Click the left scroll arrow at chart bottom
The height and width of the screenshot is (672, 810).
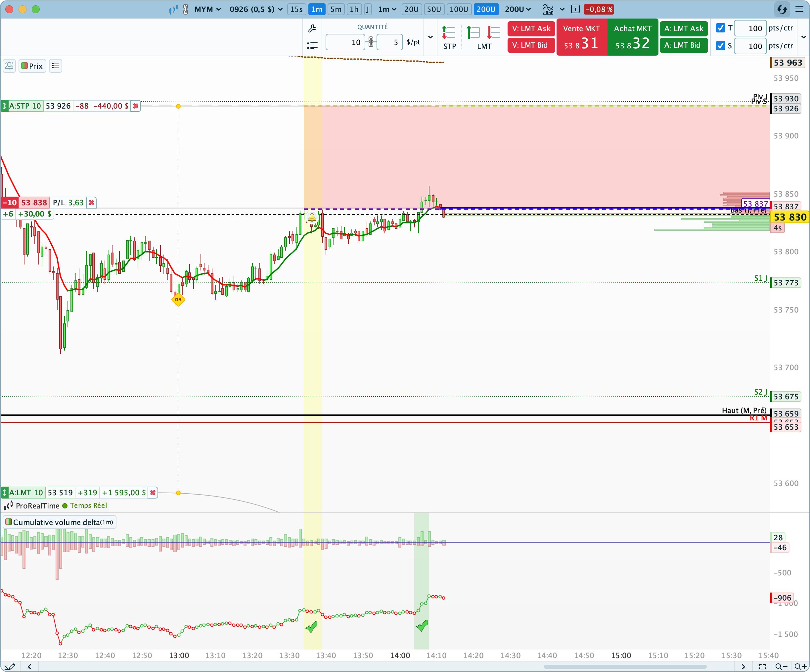pyautogui.click(x=30, y=667)
